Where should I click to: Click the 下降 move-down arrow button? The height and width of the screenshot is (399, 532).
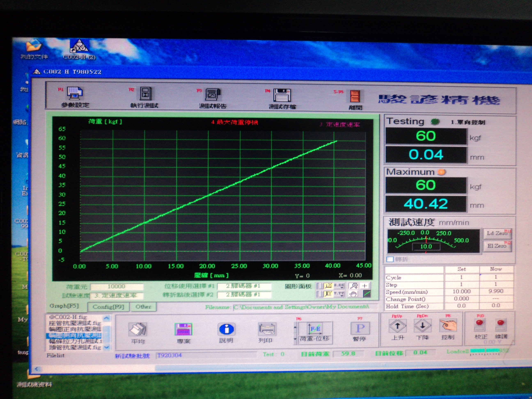422,326
